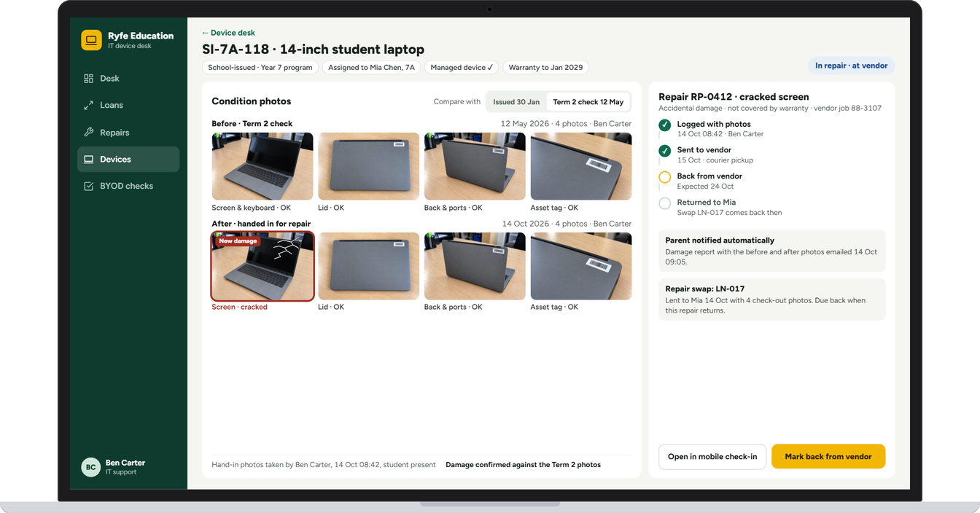
Task: Click the Returned to Mia empty circle
Action: (x=664, y=203)
